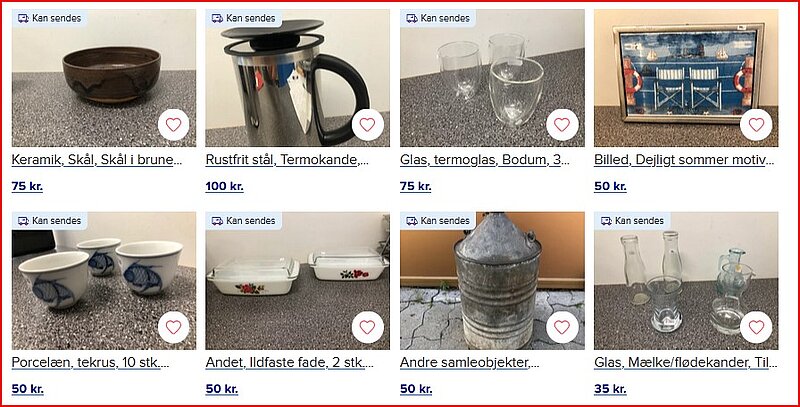Click 'Kan sendes' badge on glass milk jugs
This screenshot has height=407, width=800.
tap(632, 221)
